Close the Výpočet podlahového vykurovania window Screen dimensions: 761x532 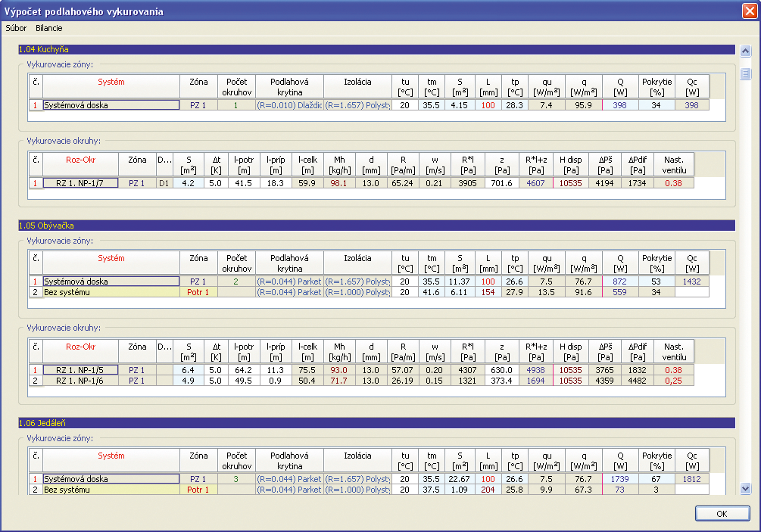point(750,11)
